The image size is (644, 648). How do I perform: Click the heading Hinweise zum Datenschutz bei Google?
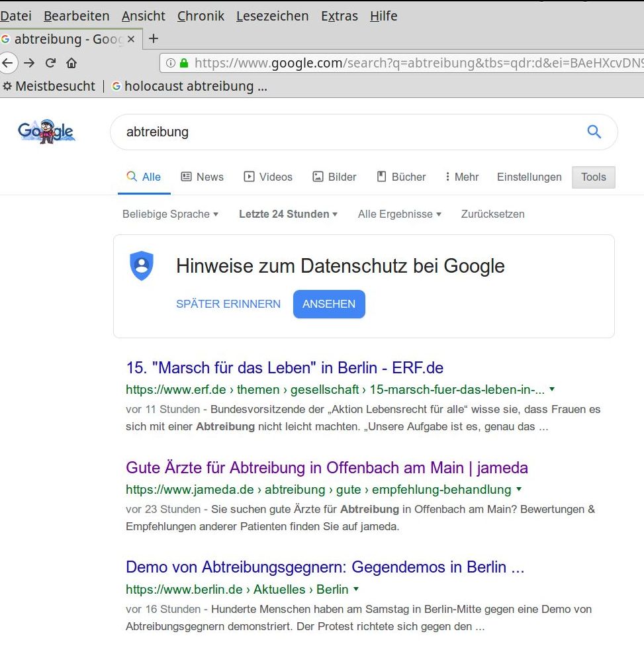click(340, 265)
